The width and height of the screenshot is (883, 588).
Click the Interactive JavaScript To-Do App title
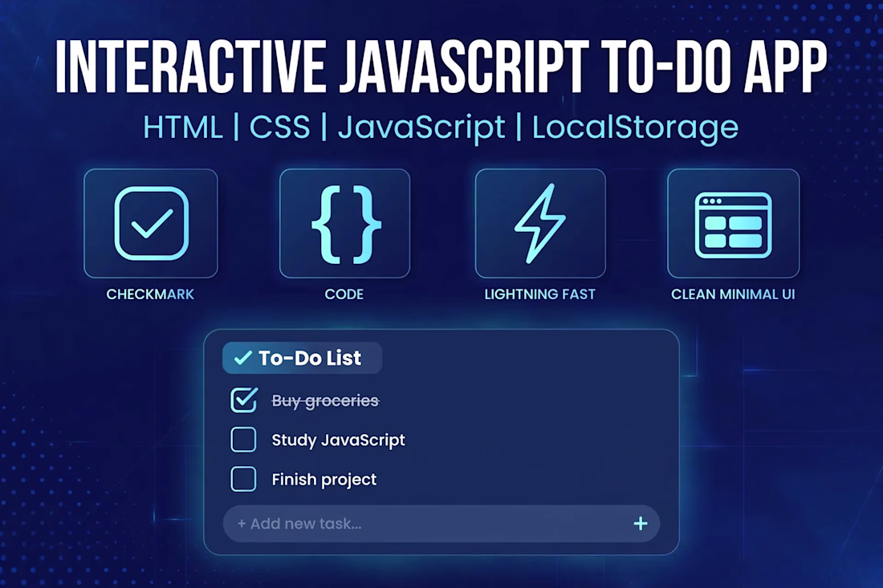click(441, 67)
